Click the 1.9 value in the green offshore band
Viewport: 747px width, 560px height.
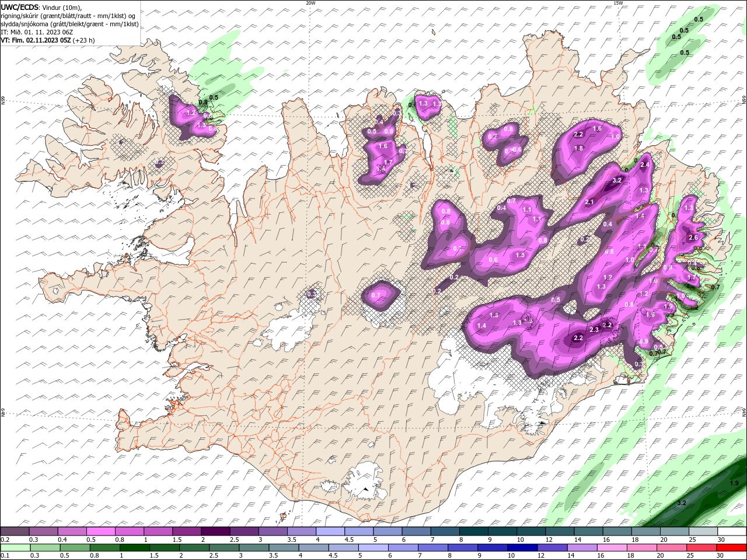pos(734,484)
